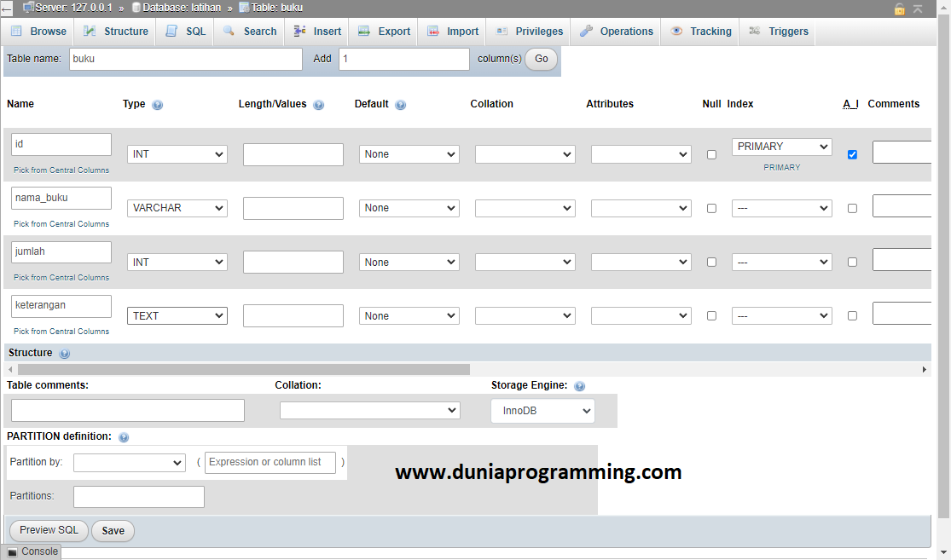
Task: Disable A_I auto increment for id
Action: 852,154
